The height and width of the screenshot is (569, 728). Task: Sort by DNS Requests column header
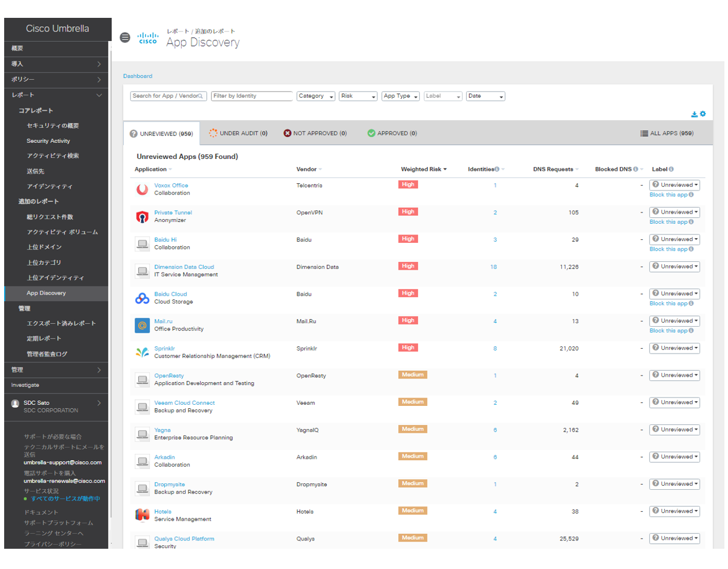(556, 170)
